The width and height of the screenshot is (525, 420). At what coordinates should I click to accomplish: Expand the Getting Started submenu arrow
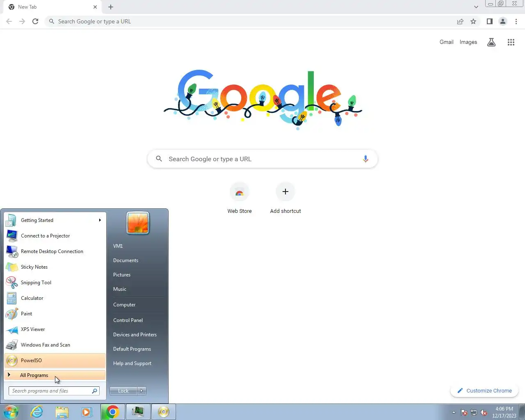pyautogui.click(x=100, y=220)
